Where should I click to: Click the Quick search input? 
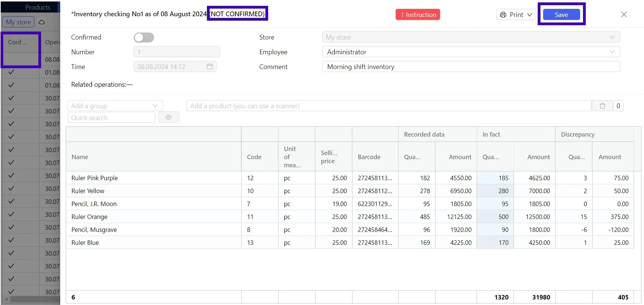coord(112,117)
